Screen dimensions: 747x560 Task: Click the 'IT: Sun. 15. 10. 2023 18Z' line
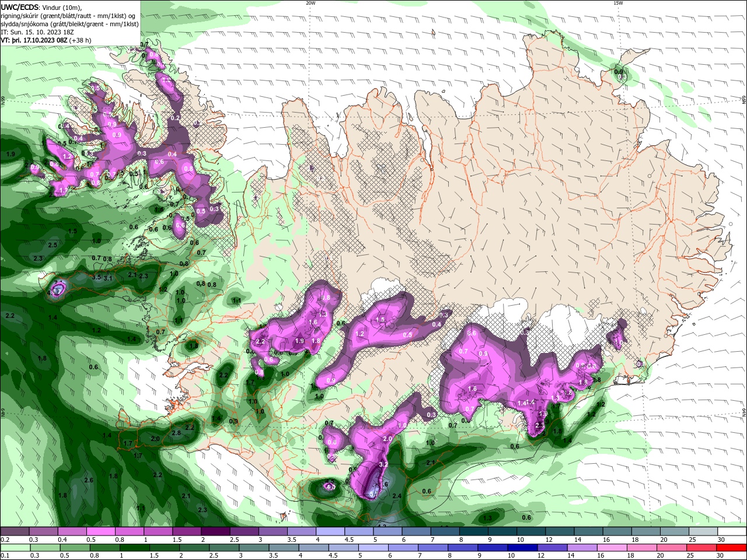pyautogui.click(x=37, y=32)
